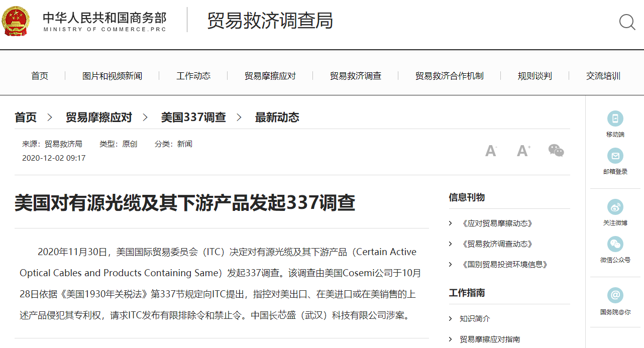Open the 交流培训 navigation item
Screen dimensions: 644x348
[603, 75]
